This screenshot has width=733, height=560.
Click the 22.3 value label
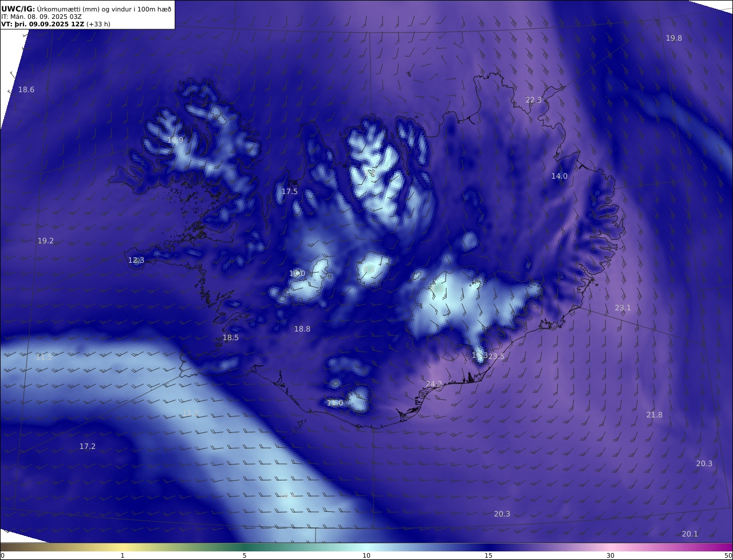533,100
